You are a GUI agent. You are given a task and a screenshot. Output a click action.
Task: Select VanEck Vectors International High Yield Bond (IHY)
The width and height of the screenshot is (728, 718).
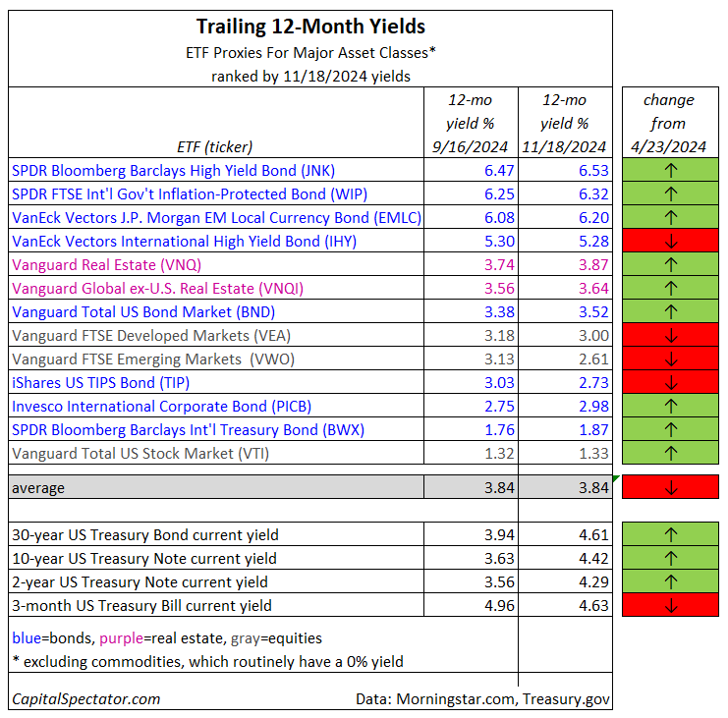click(x=184, y=242)
